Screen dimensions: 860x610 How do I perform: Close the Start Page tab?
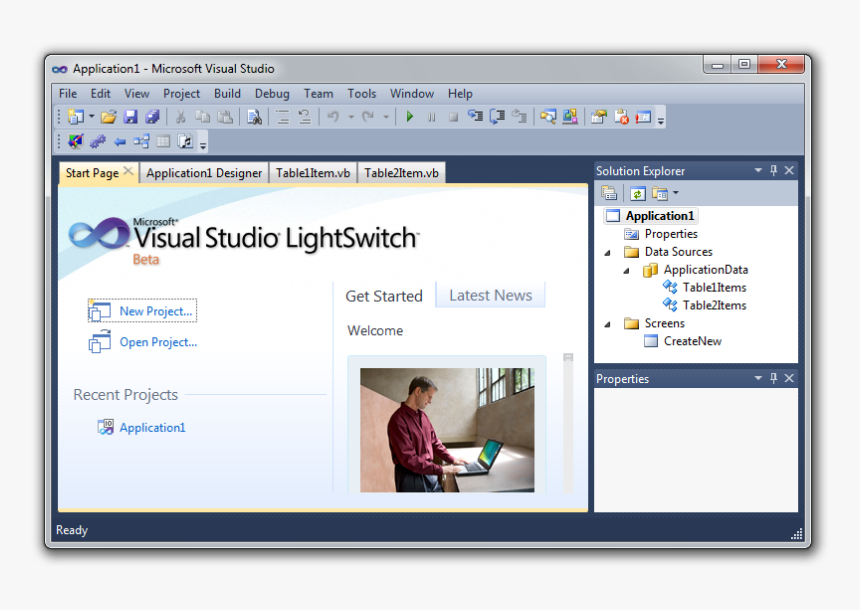(x=128, y=171)
